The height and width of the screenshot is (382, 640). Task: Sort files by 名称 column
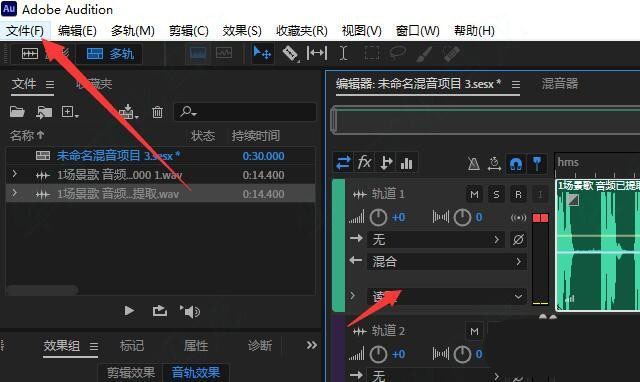[27, 135]
